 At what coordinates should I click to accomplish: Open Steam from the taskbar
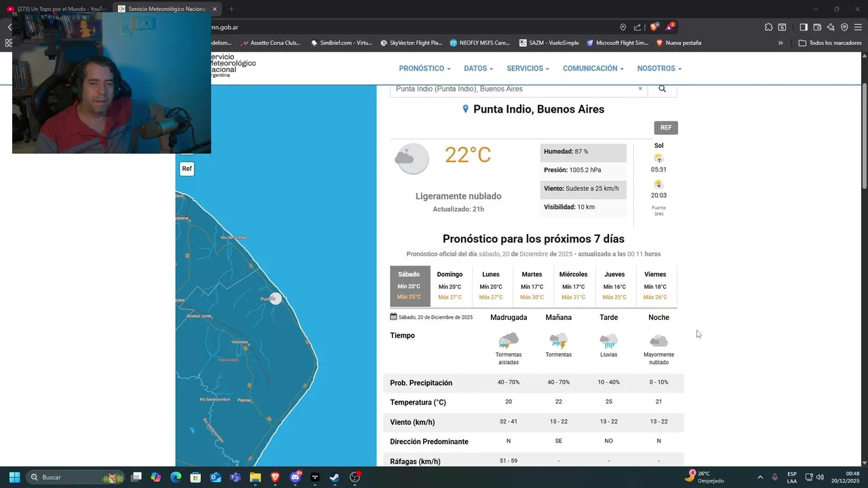click(x=335, y=477)
